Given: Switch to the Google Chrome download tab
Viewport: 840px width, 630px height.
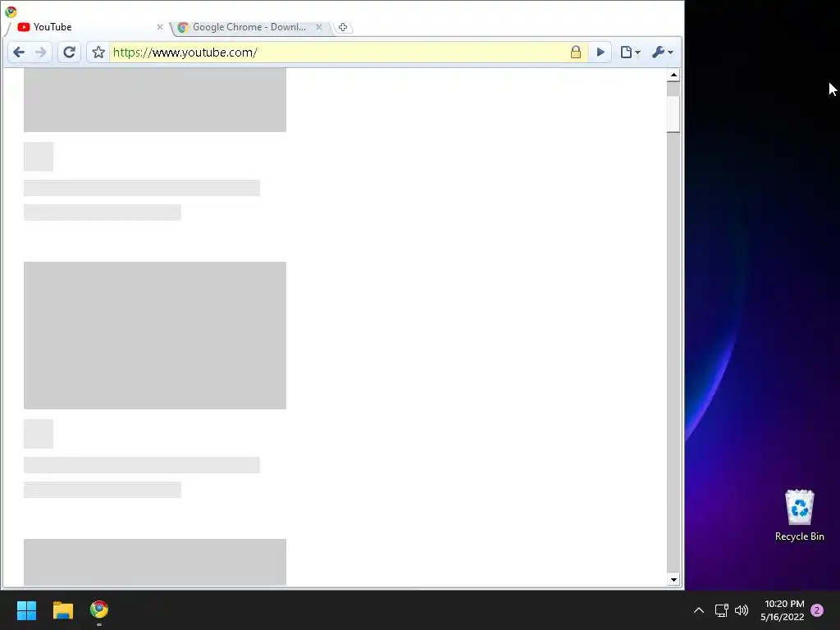Looking at the screenshot, I should coord(249,27).
